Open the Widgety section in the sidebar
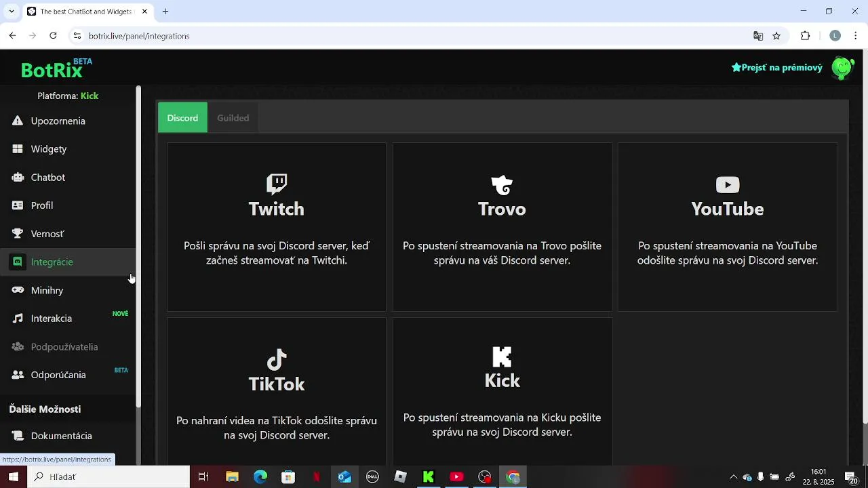The image size is (868, 488). [x=68, y=149]
